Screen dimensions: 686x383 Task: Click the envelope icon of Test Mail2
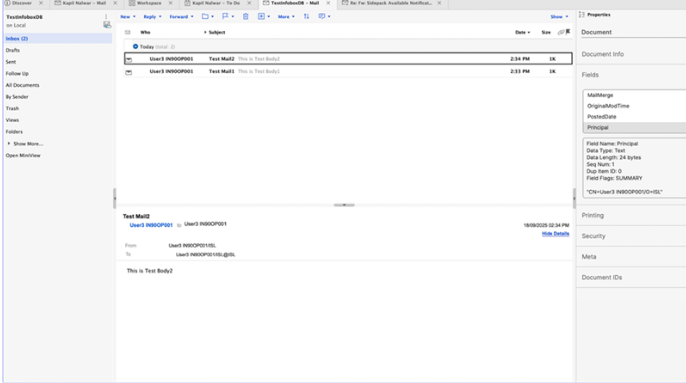129,59
